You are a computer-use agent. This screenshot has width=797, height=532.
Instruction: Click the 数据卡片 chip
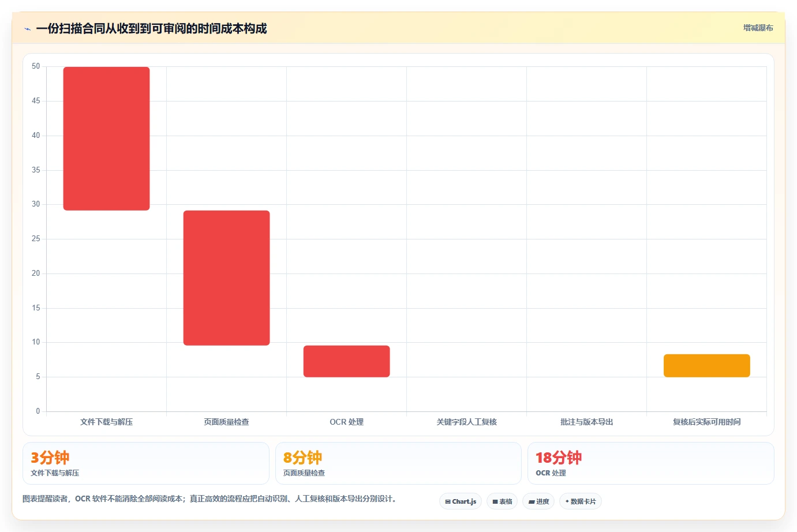tap(581, 501)
